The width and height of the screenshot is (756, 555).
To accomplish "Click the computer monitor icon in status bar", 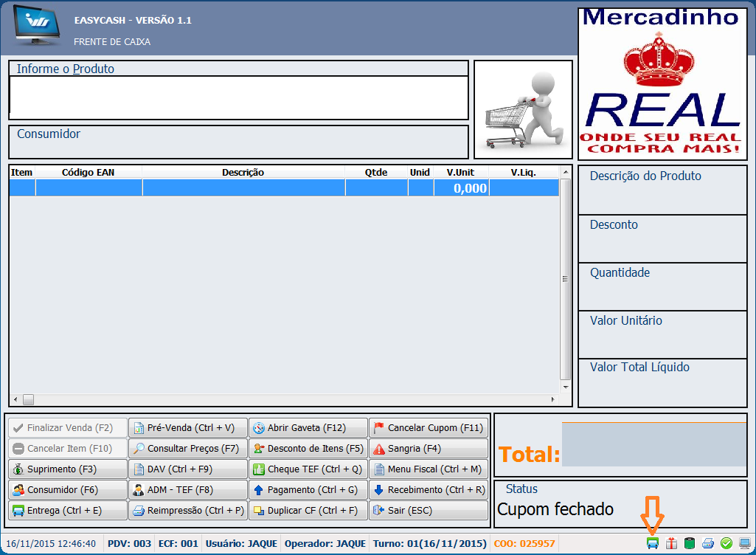I will pos(745,544).
